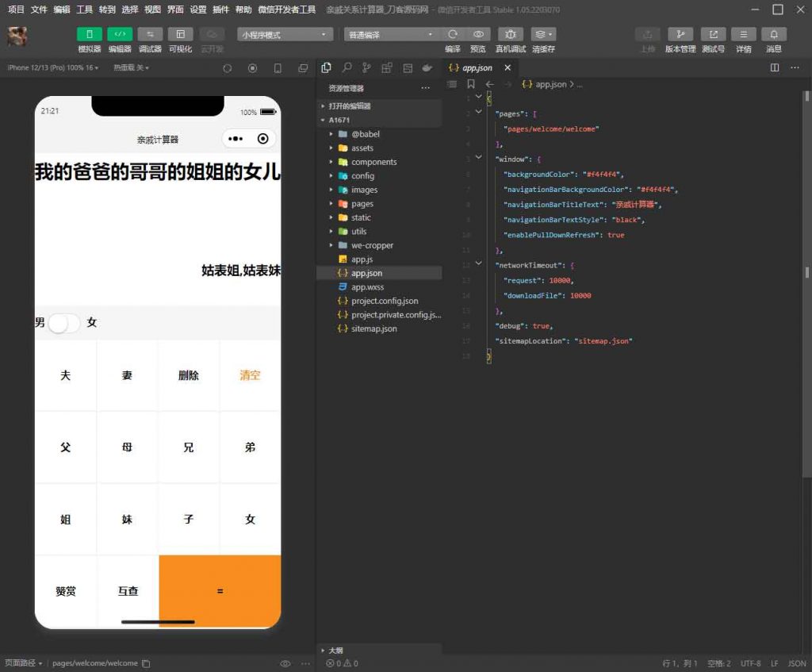Open the 工具 menu
812x672 pixels.
pos(84,10)
